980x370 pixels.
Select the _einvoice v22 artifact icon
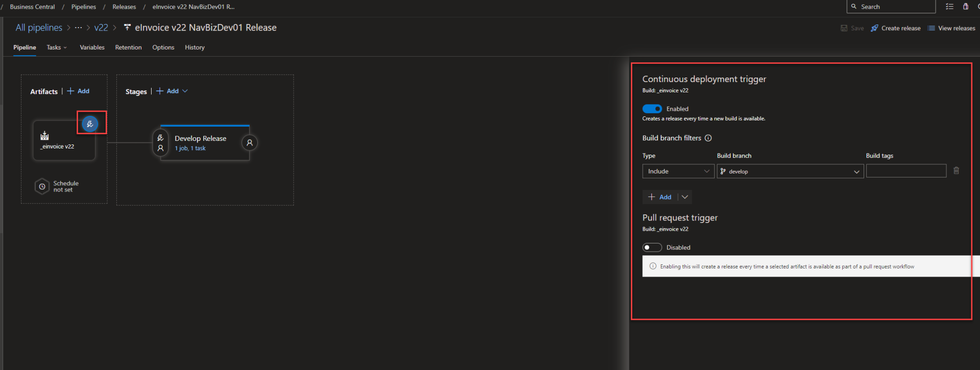click(44, 136)
